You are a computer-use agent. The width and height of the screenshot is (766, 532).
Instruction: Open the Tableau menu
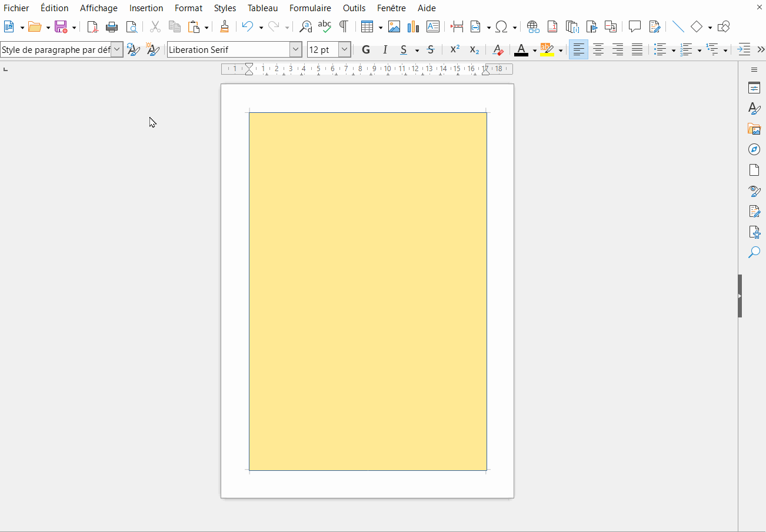262,8
